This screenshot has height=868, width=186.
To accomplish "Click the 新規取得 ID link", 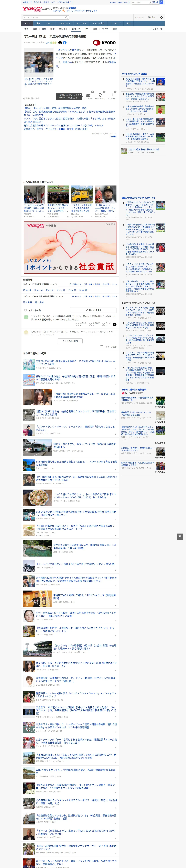I will [72, 8].
